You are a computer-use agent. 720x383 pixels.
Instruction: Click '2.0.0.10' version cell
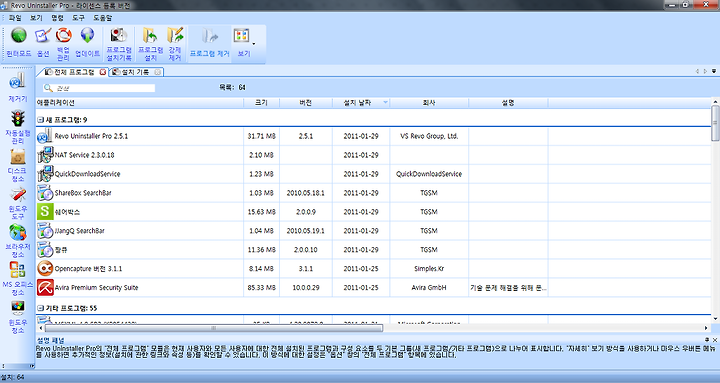(305, 249)
